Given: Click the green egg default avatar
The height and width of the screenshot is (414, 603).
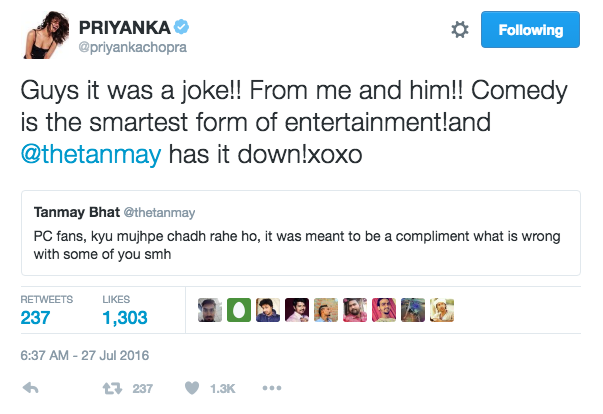Looking at the screenshot, I should coord(238,311).
